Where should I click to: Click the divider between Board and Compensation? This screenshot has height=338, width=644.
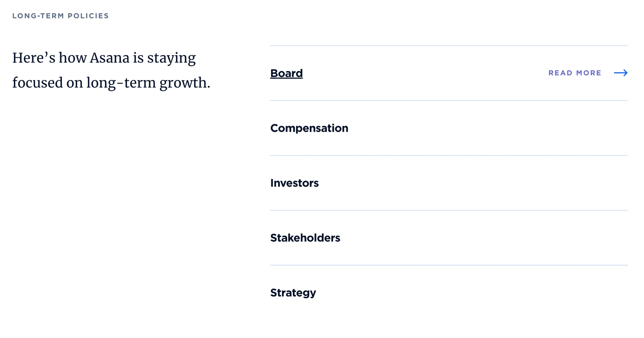pos(449,101)
